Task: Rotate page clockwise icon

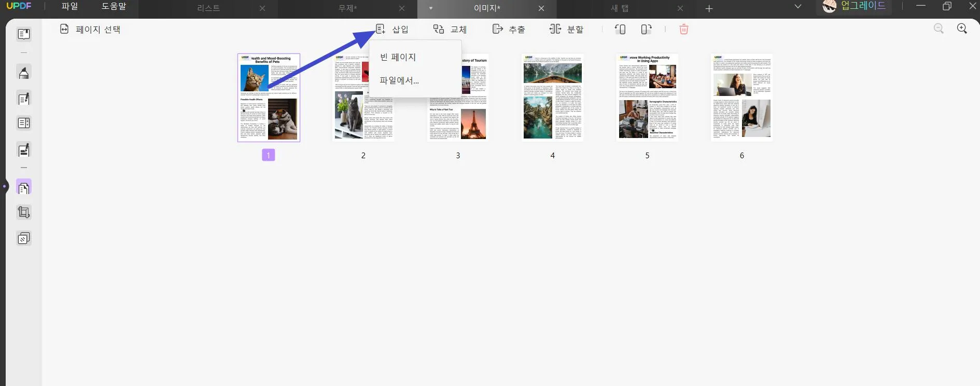Action: [x=646, y=30]
